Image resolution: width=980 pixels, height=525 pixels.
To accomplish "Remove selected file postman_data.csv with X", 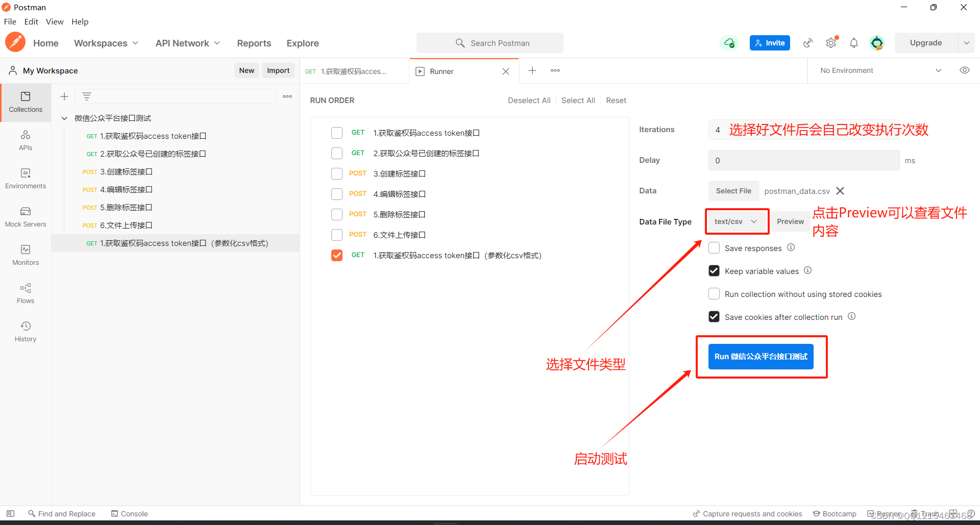I will click(840, 191).
